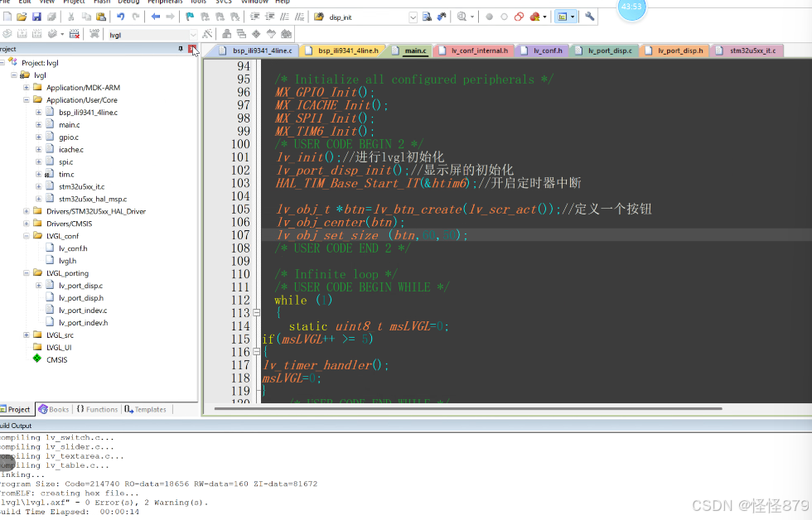This screenshot has width=812, height=520.
Task: Select the CMSIS component item
Action: [x=56, y=359]
